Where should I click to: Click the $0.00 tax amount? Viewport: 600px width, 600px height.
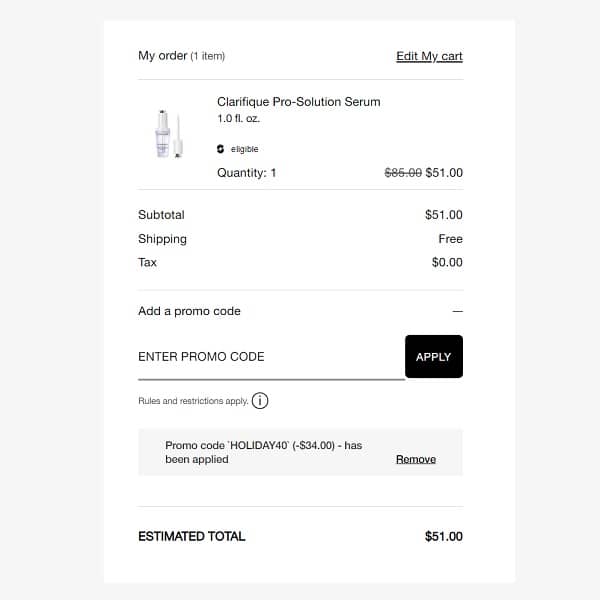[447, 262]
